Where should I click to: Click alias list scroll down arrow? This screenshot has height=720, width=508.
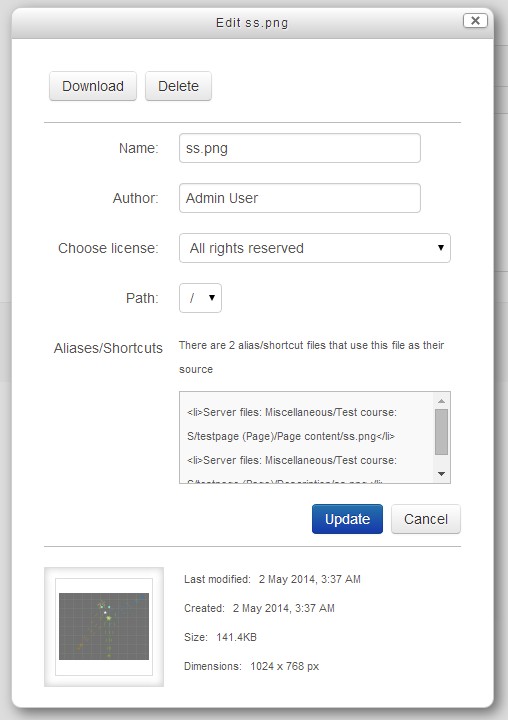(x=441, y=473)
